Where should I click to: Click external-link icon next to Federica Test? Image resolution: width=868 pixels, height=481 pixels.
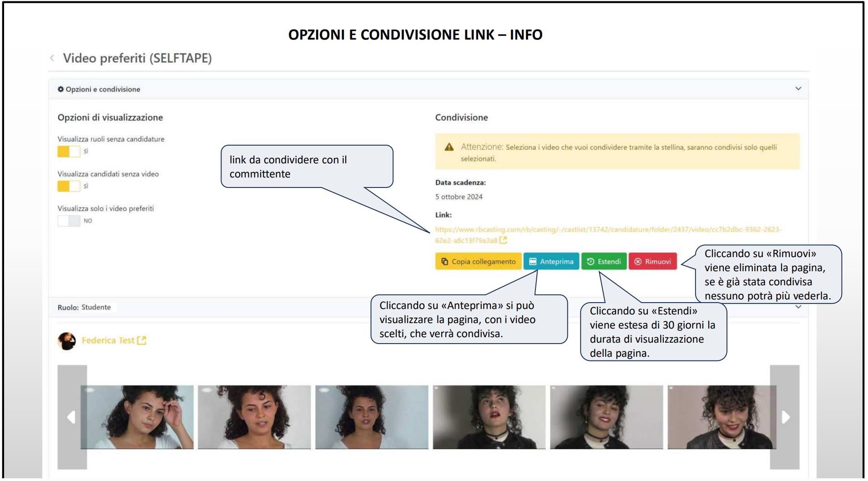pos(142,340)
